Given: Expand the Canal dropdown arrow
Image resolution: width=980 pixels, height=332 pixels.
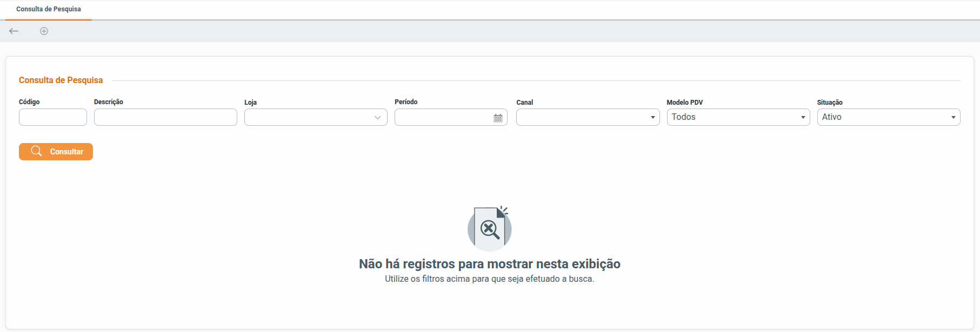Looking at the screenshot, I should [x=652, y=118].
